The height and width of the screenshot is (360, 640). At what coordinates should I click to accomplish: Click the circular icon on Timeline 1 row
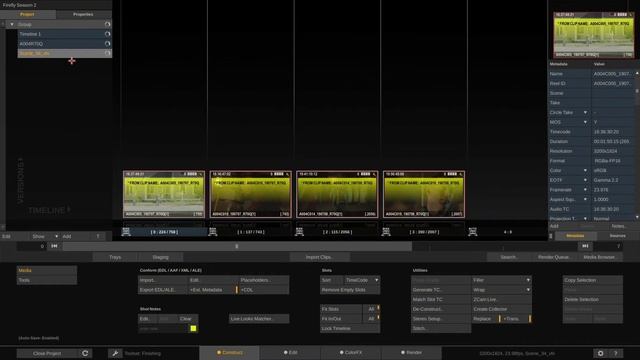(107, 34)
